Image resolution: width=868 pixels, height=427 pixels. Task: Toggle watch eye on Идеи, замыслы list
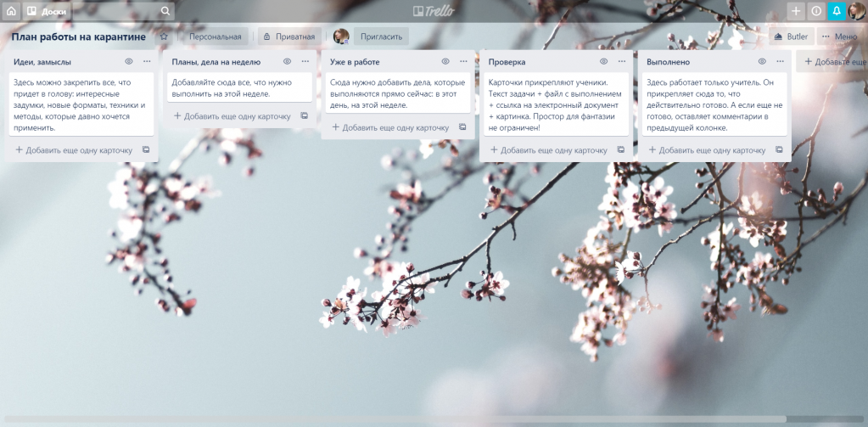point(129,61)
